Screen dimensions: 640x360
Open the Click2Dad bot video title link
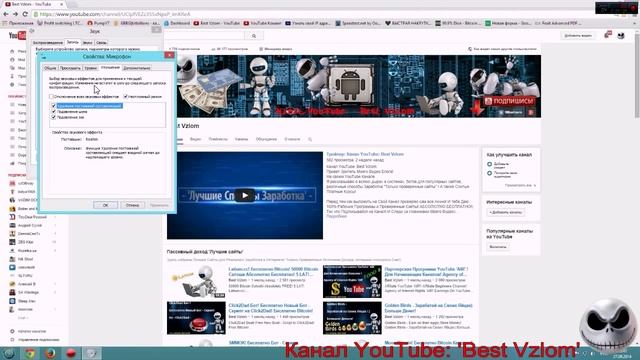pyautogui.click(x=271, y=308)
